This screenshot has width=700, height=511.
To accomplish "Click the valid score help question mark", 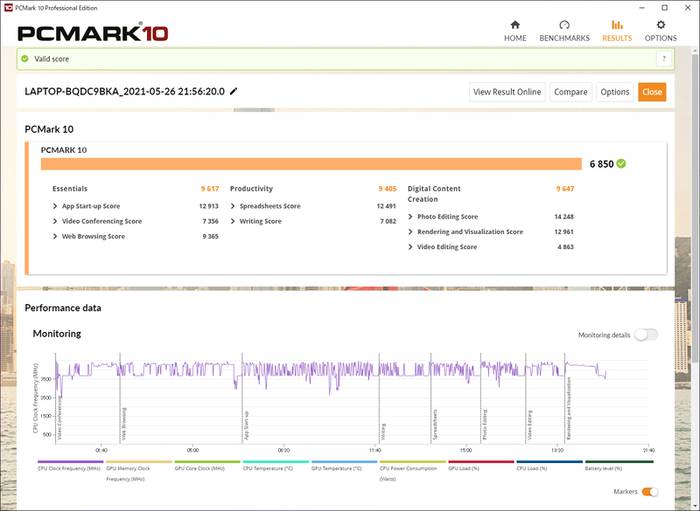I will click(x=664, y=59).
